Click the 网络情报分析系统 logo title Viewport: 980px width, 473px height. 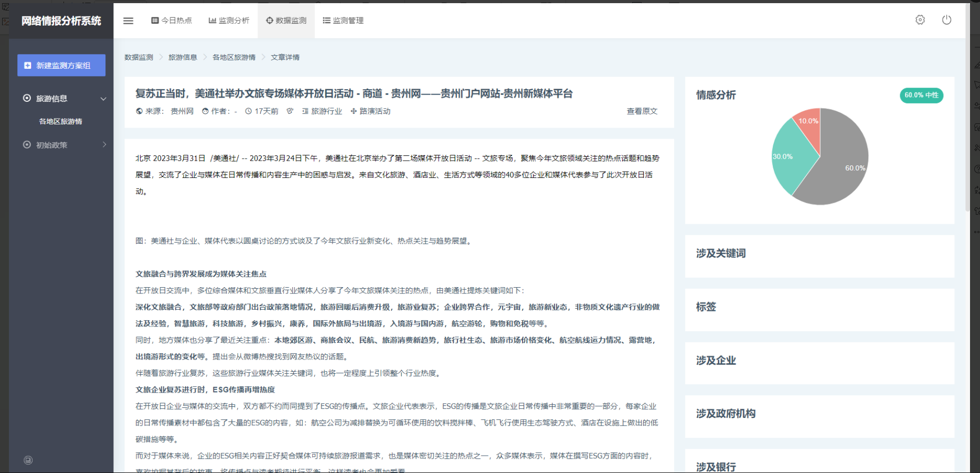click(61, 20)
